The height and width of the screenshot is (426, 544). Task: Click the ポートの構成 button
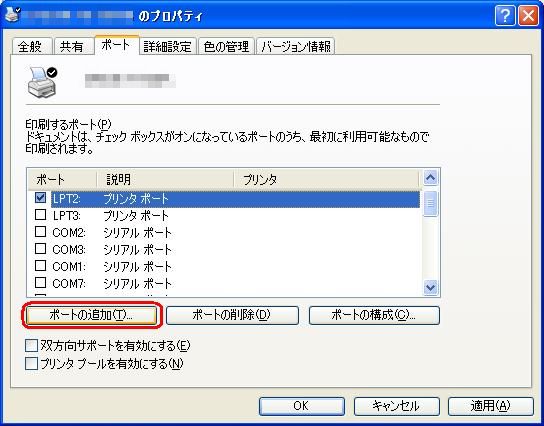(374, 315)
